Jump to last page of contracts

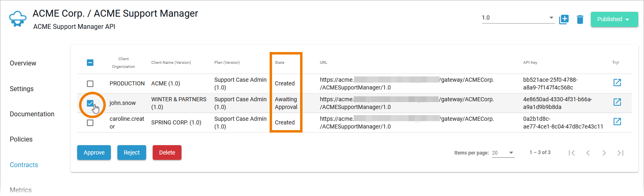pyautogui.click(x=620, y=153)
